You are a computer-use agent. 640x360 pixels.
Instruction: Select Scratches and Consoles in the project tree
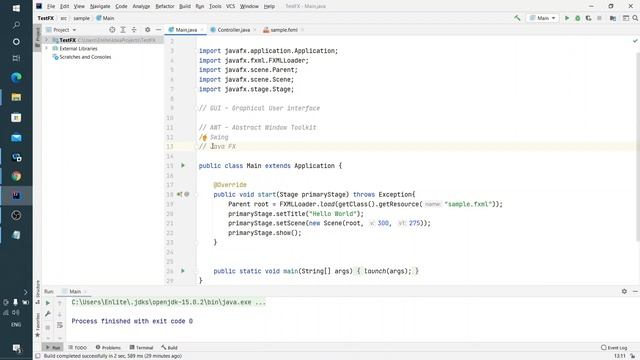click(x=85, y=57)
